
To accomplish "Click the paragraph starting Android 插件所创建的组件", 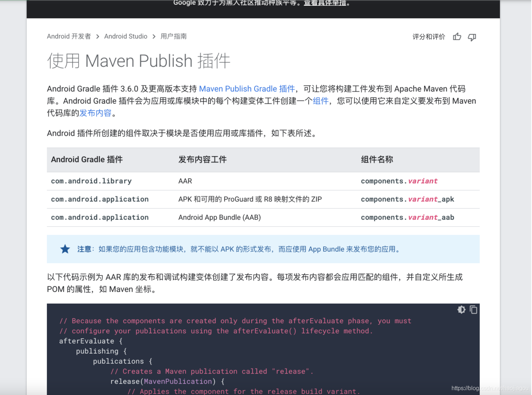I will tap(182, 134).
